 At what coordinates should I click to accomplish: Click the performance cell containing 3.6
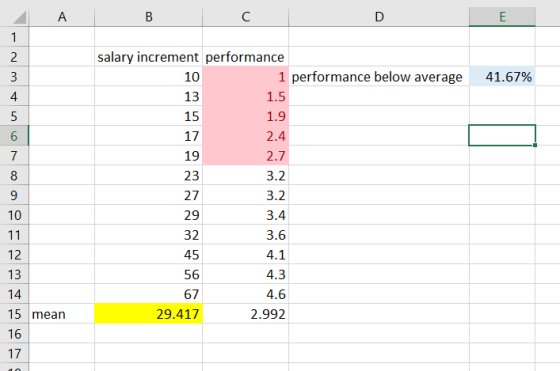tap(245, 235)
